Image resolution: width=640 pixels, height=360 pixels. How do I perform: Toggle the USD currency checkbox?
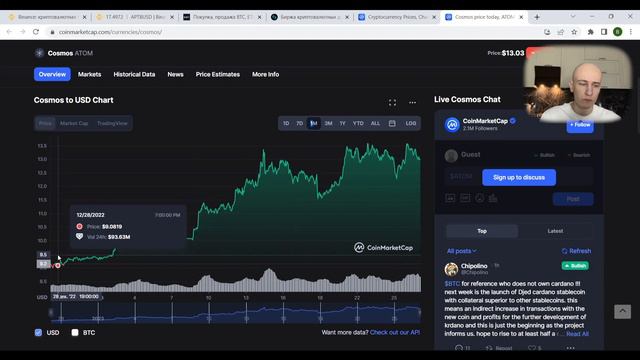tap(38, 333)
